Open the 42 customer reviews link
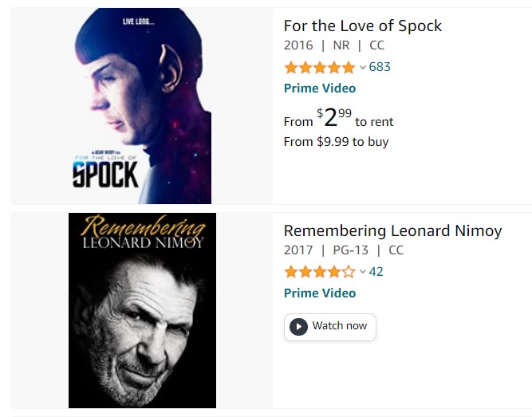 tap(376, 272)
